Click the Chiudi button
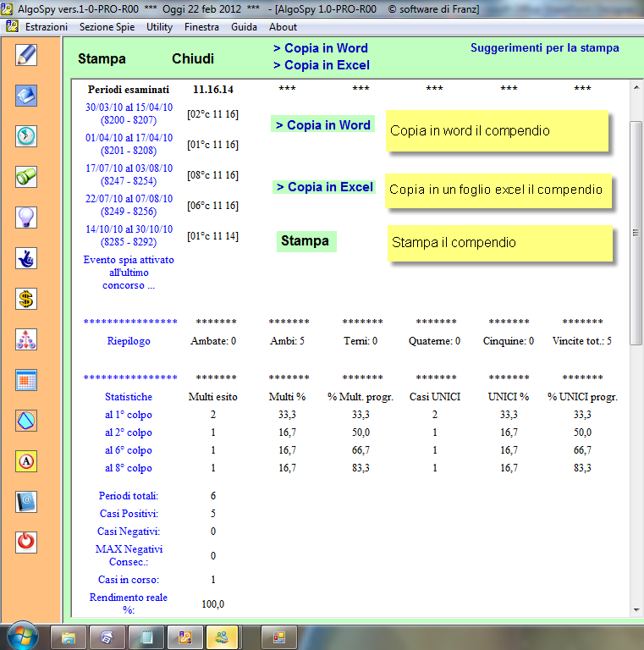 tap(193, 59)
